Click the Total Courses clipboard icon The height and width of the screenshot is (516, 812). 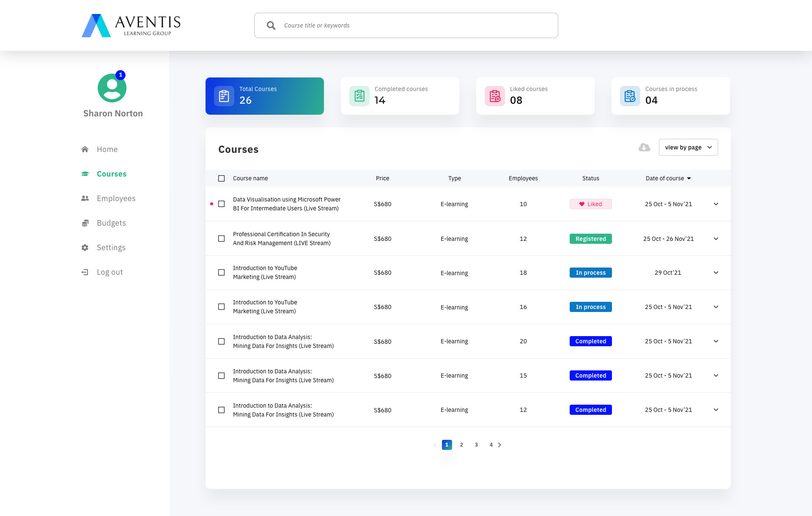tap(224, 96)
